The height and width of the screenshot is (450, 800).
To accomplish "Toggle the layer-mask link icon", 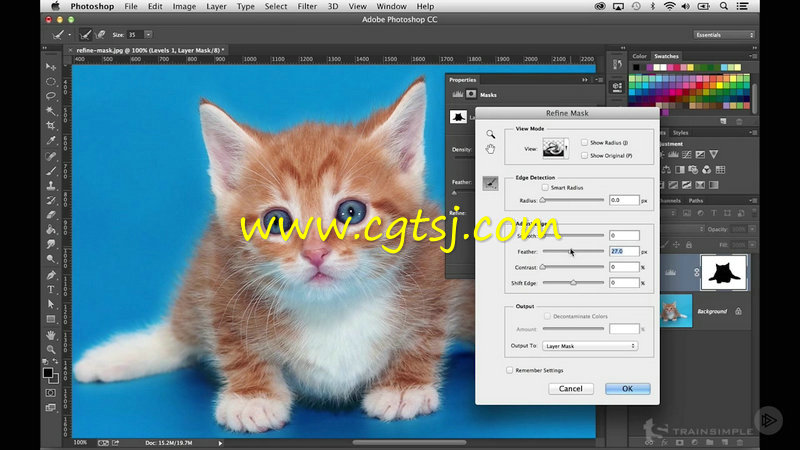I will (696, 273).
